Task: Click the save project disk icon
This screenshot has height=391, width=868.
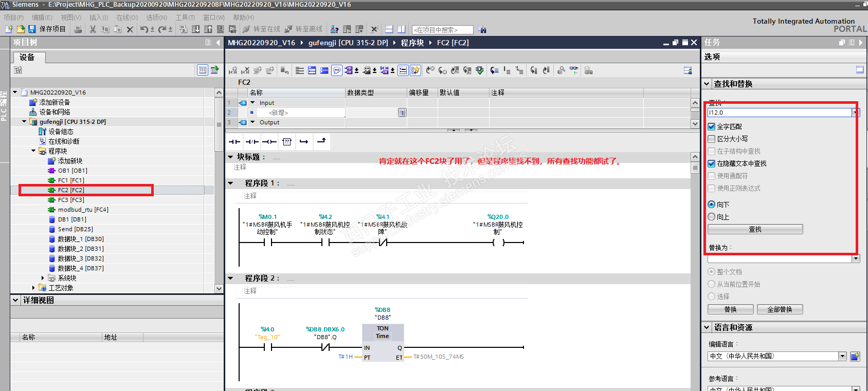Action: 32,29
